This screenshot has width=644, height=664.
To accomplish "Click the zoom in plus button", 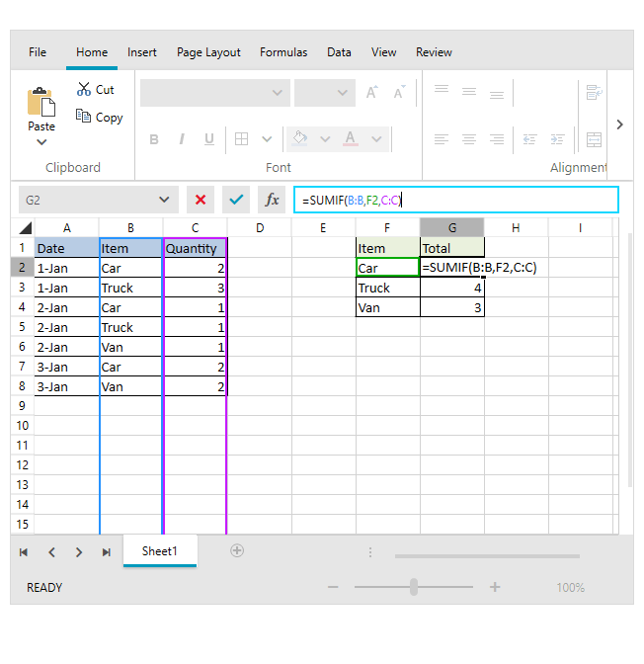I will coord(495,587).
